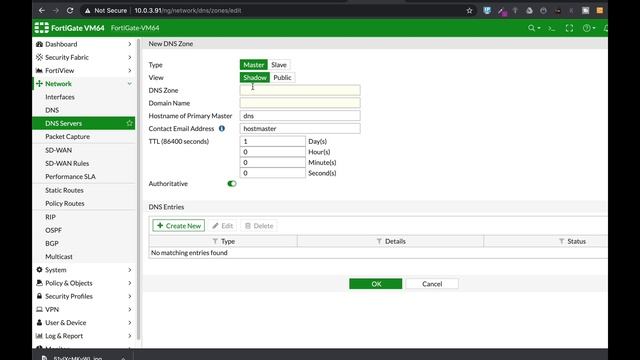Toggle the Authoritative switch
The image size is (640, 360).
[x=231, y=184]
